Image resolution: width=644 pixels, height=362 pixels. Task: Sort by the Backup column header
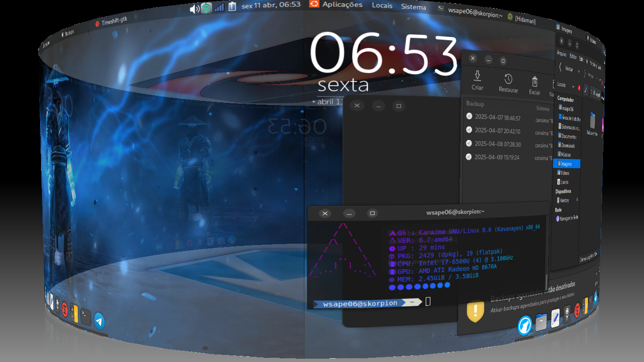click(x=475, y=104)
